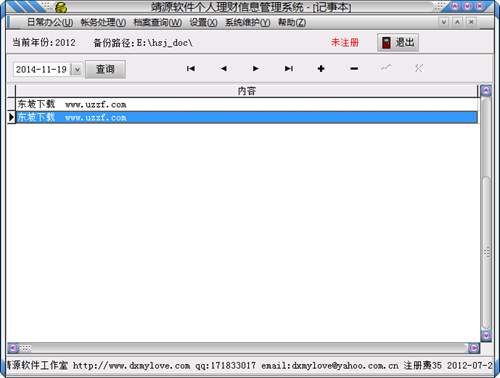Click the horizontal scrollbar left arrow

13,348
